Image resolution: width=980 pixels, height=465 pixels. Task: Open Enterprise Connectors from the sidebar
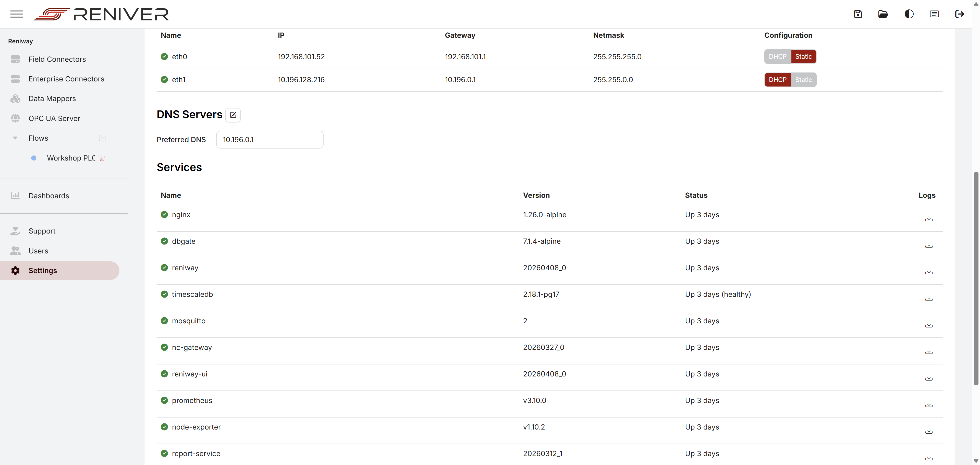(x=66, y=79)
